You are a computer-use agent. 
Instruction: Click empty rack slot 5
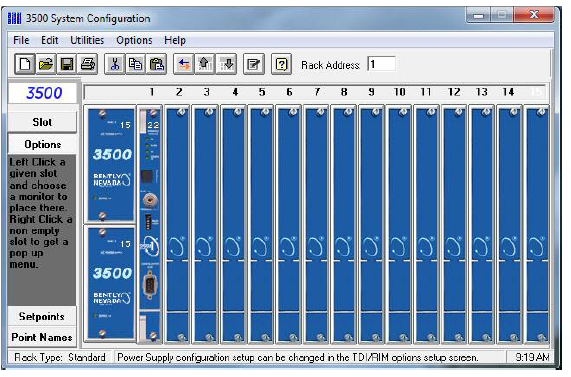click(261, 224)
